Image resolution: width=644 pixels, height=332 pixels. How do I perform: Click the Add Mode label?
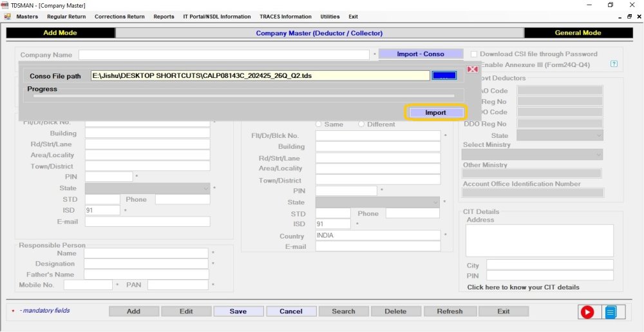[x=61, y=33]
